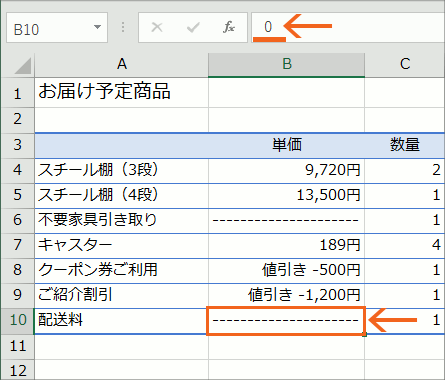
Task: Select column A header
Action: [x=122, y=64]
